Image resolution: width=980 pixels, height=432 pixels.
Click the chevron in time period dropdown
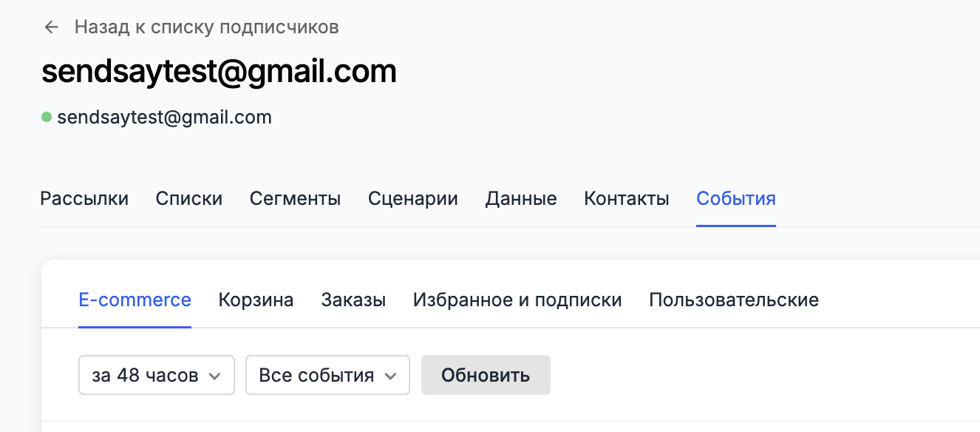pos(215,376)
